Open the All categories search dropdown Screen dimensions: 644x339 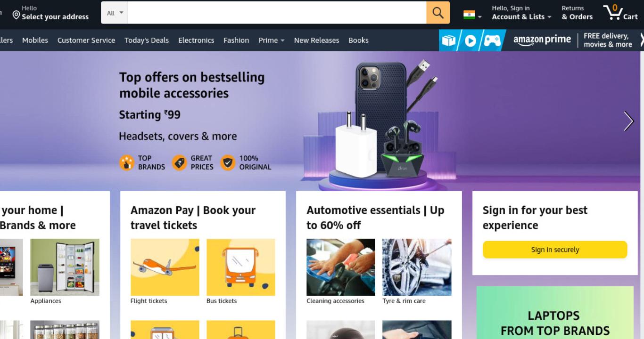115,13
